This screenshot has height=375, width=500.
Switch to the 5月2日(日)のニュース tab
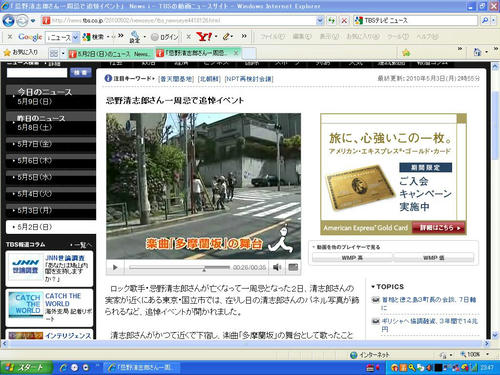pyautogui.click(x=110, y=53)
